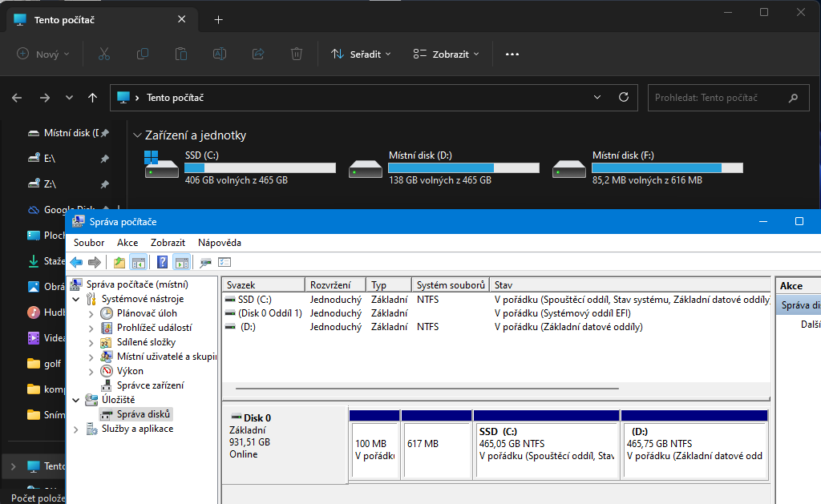
Task: Open the Zobrazit view dropdown in Explorer
Action: pos(446,54)
